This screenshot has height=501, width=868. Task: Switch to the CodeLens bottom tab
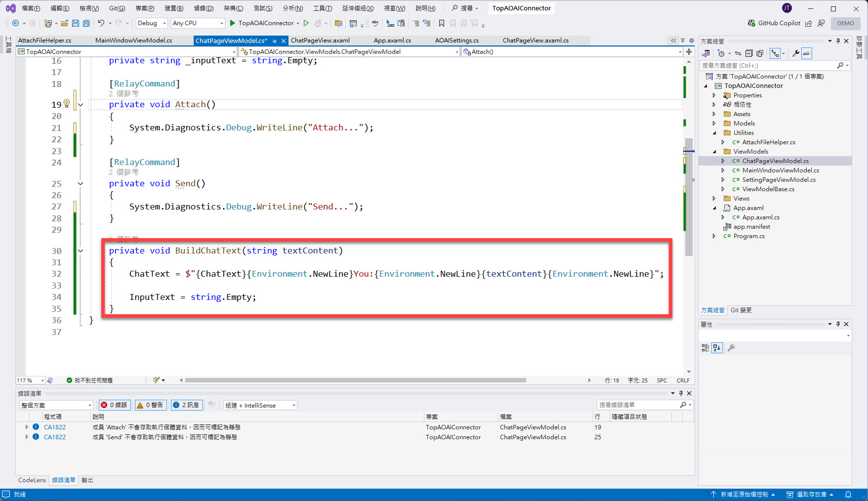[x=32, y=480]
